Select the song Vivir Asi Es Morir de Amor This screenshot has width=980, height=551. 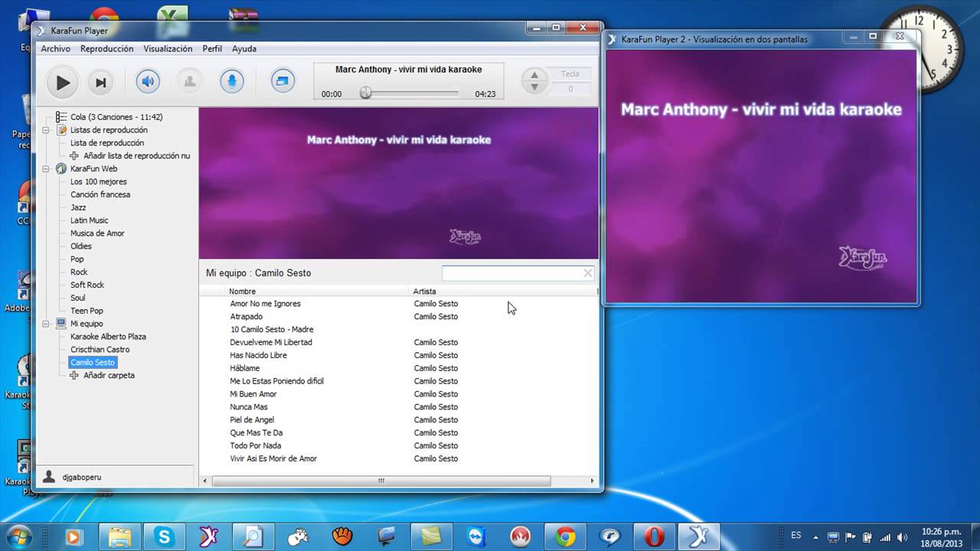coord(273,458)
